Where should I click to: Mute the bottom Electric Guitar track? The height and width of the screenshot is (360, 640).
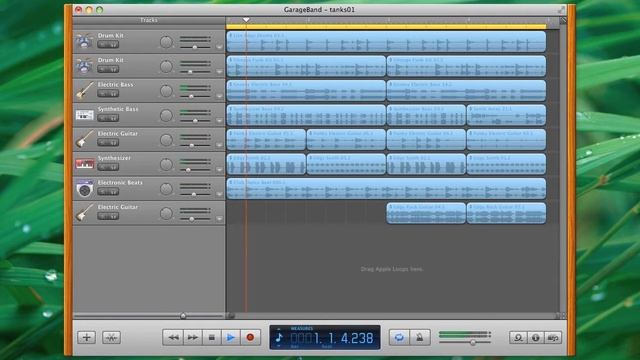pos(103,216)
